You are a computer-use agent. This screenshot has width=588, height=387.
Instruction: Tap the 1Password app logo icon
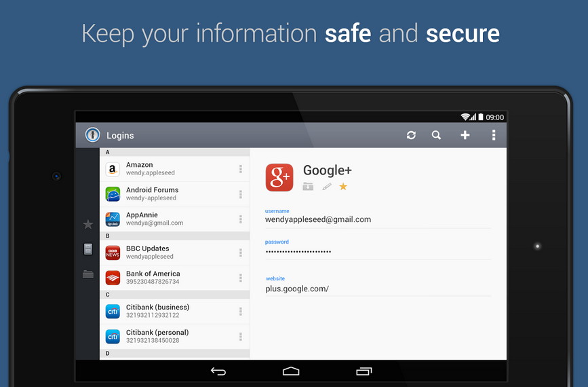(x=92, y=134)
